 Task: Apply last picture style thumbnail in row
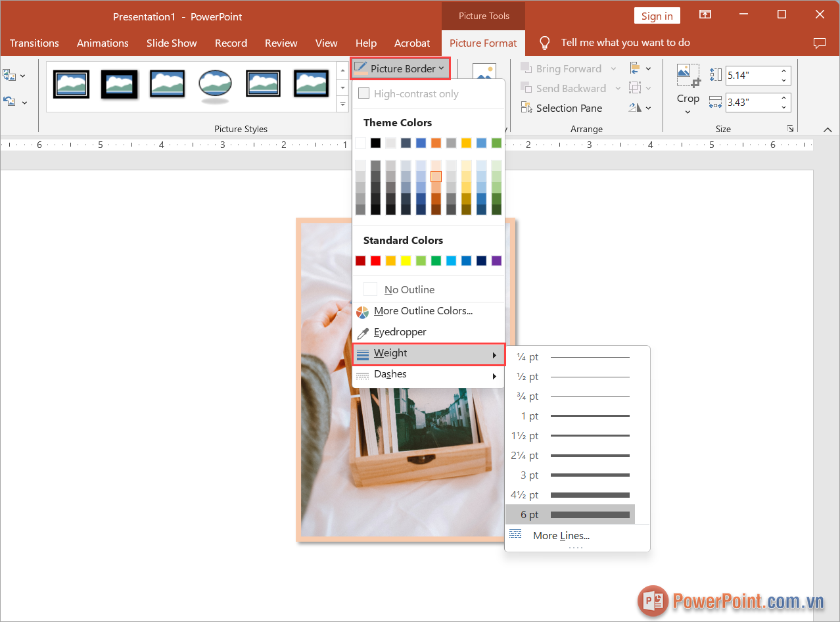point(311,84)
